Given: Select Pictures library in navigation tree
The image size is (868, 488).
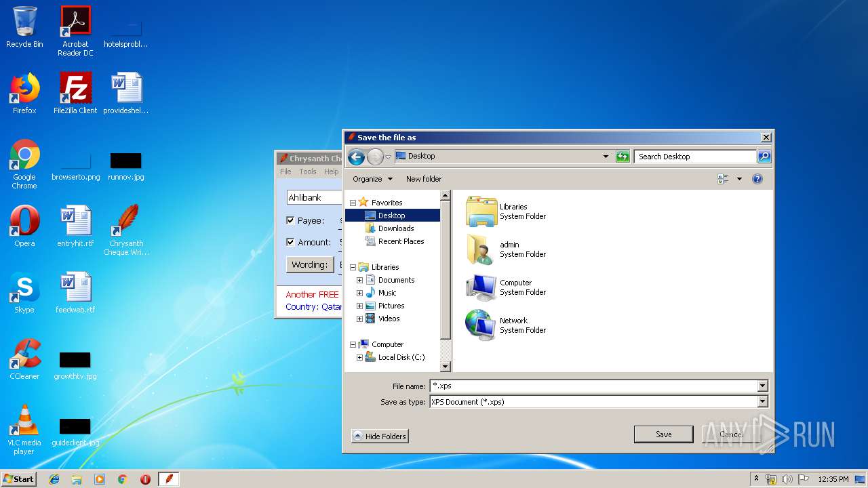Looking at the screenshot, I should [x=385, y=306].
